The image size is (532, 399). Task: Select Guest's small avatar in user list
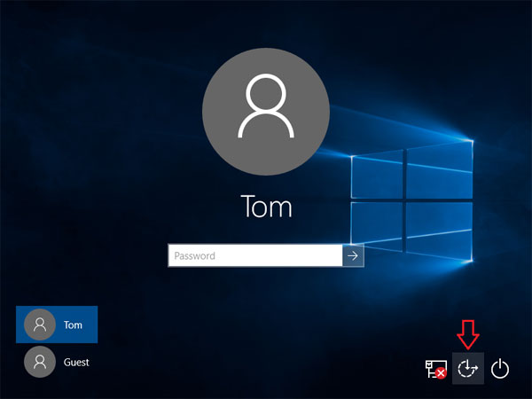39,362
